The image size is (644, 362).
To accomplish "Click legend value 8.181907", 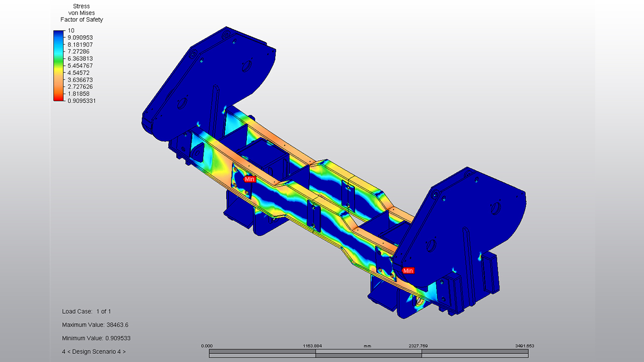I will (x=80, y=44).
